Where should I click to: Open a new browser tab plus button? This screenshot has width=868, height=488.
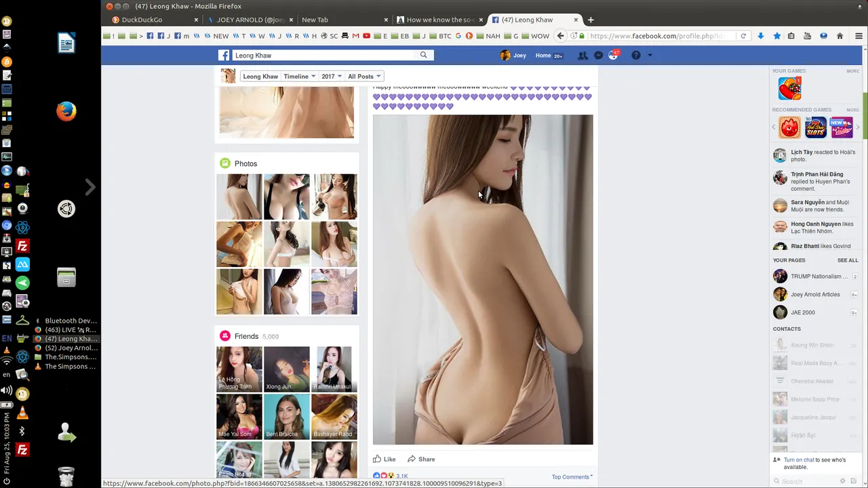[591, 20]
